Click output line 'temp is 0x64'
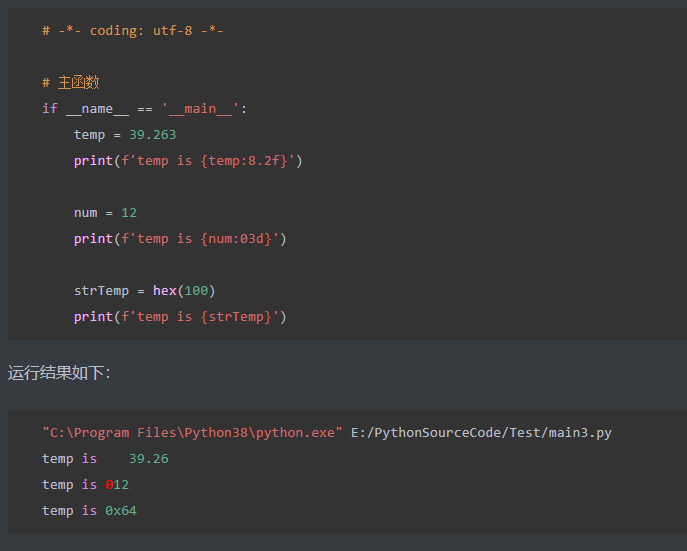The image size is (687, 551). coord(89,511)
